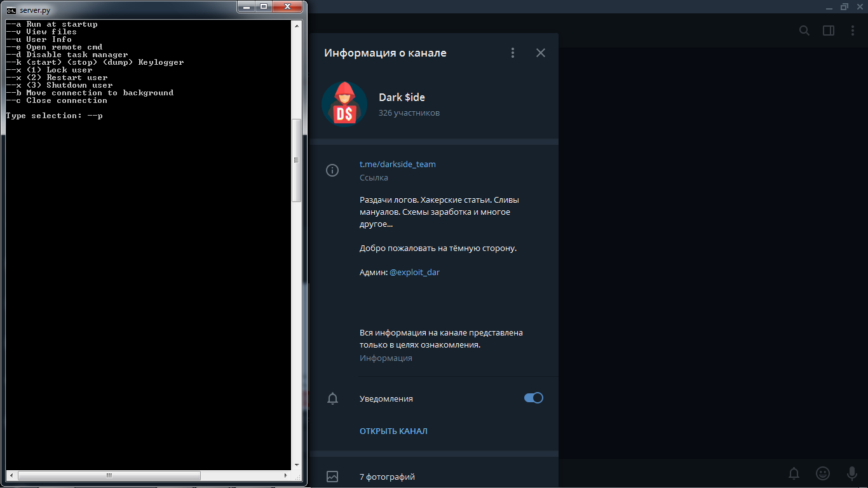
Task: Click the photos icon beside 7 фотографий
Action: tap(332, 476)
